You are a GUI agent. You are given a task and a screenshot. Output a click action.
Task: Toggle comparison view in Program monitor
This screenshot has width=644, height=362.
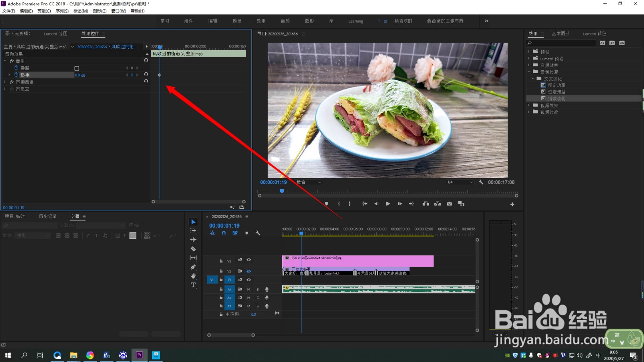tap(461, 204)
